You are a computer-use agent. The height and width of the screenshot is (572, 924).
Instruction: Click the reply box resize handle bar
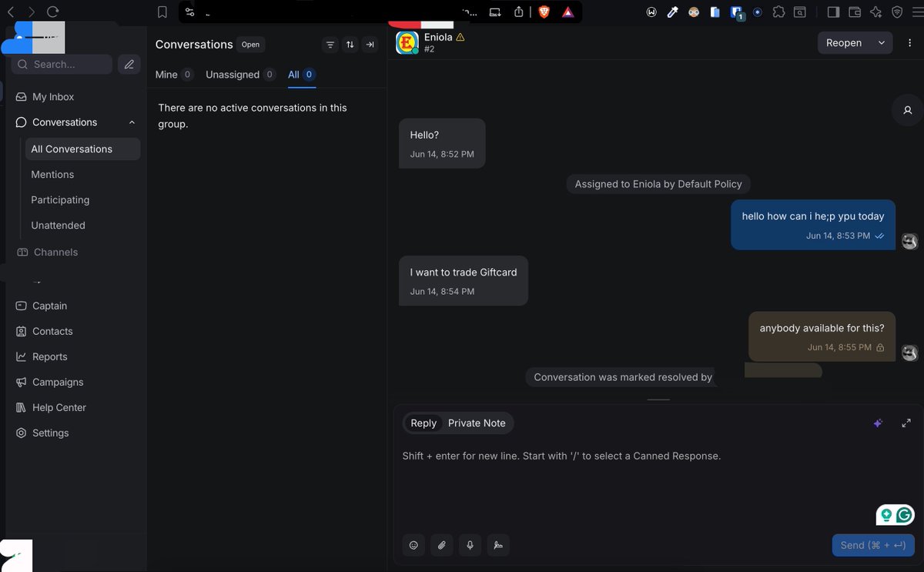click(x=658, y=400)
